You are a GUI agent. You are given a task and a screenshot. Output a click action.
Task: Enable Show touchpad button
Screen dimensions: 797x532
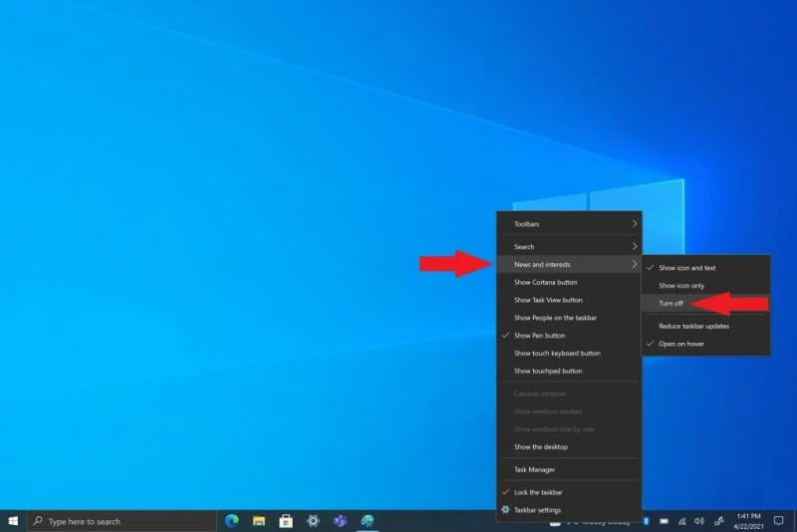coord(569,371)
